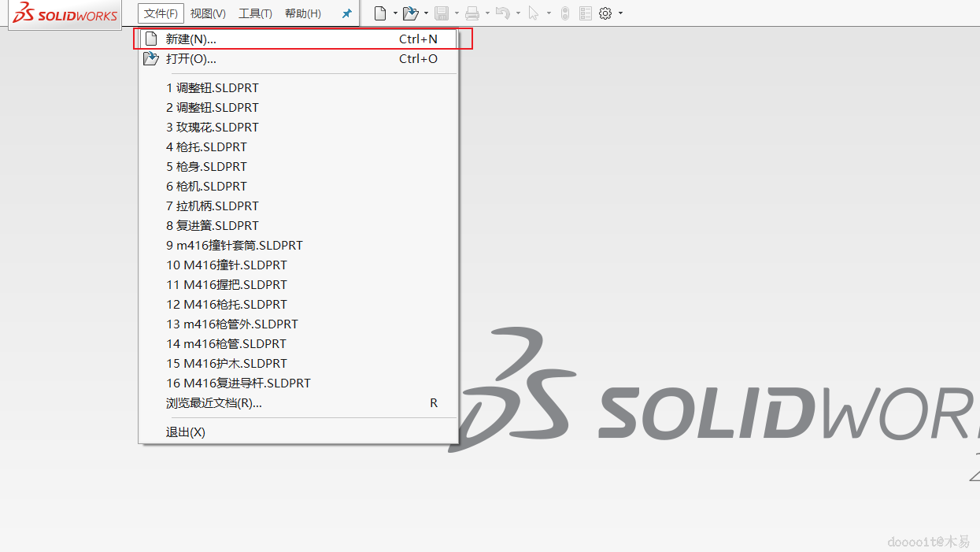
Task: Open recent file 1 调整钮.SLDPRT
Action: [x=298, y=88]
